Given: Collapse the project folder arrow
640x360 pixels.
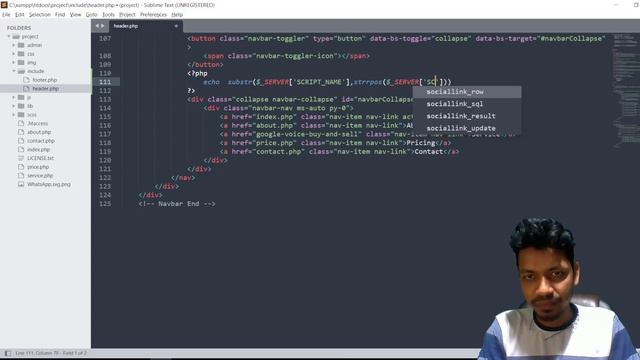Looking at the screenshot, I should click(9, 36).
